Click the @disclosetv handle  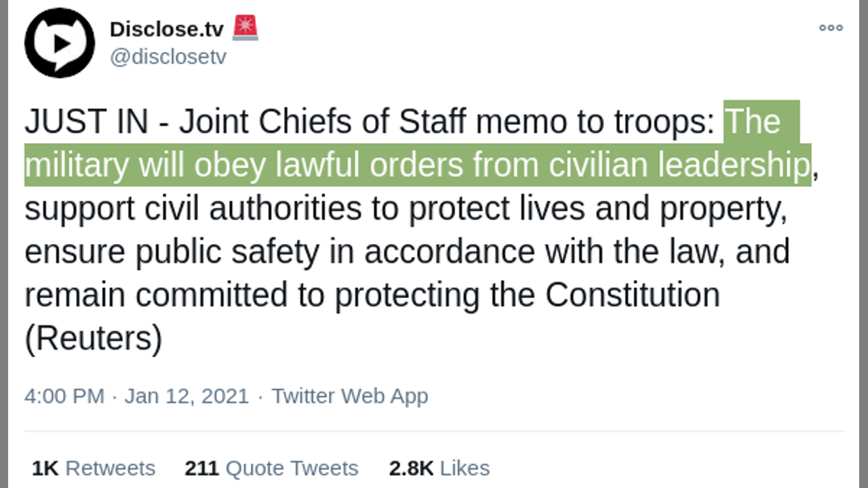(x=167, y=57)
